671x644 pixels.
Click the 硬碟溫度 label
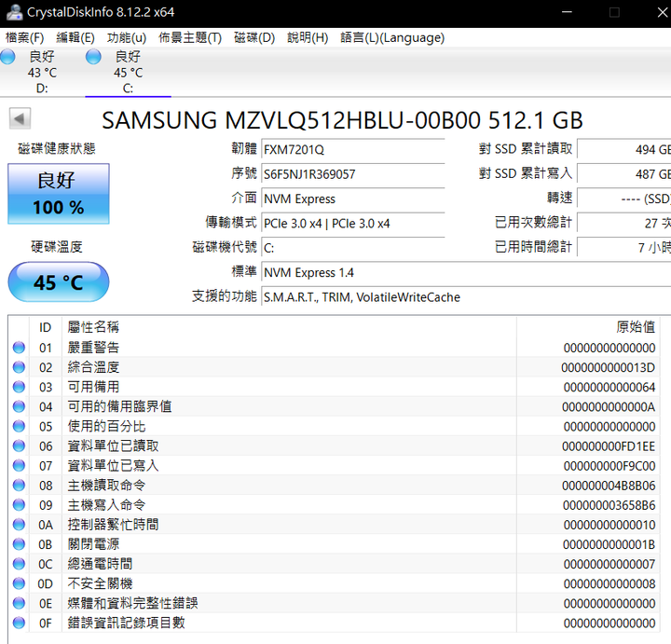tap(57, 246)
